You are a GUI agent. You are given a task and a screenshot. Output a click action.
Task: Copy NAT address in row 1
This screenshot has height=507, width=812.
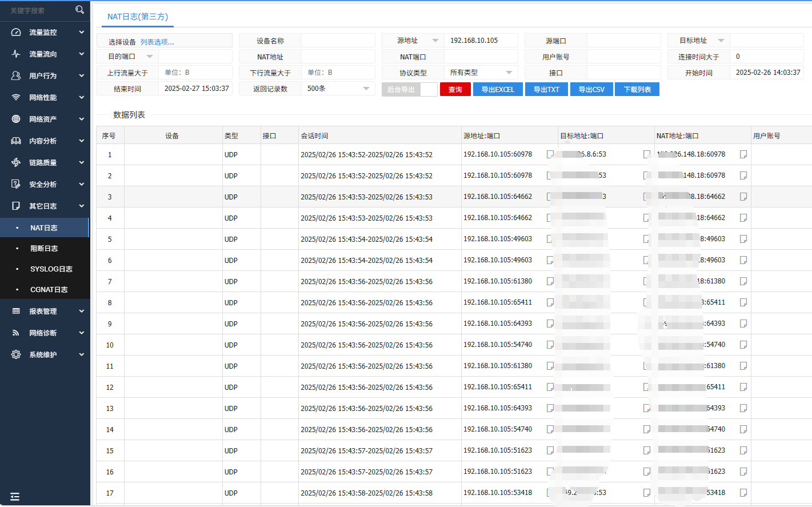pos(743,154)
